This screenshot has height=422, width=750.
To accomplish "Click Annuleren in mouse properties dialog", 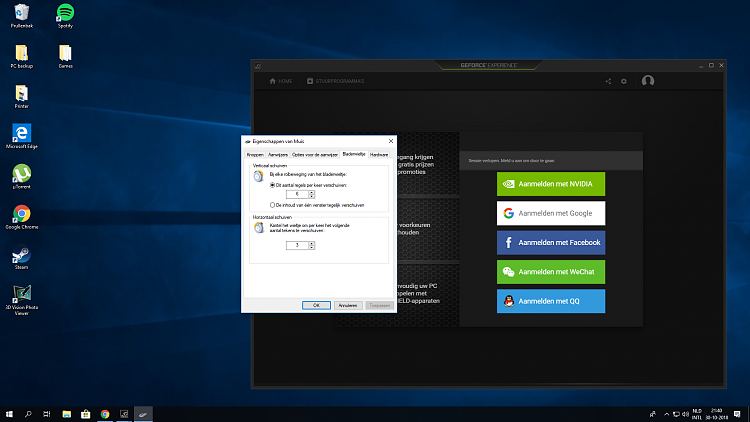I will click(x=348, y=305).
